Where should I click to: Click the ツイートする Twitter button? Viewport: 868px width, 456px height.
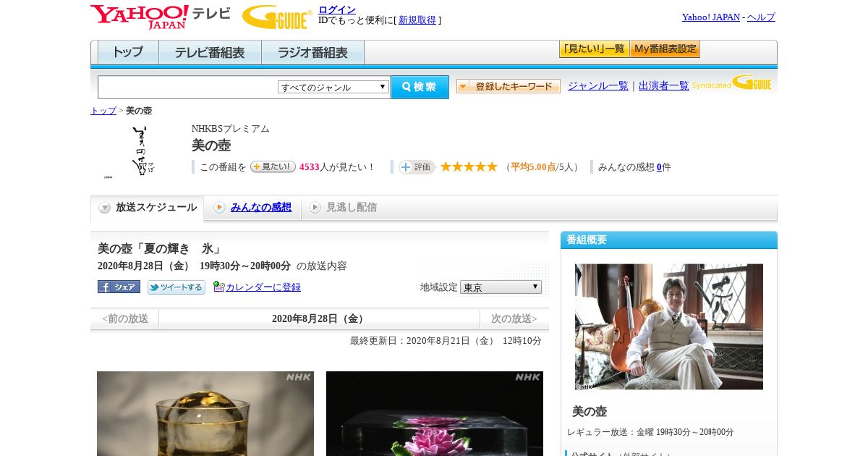point(176,287)
